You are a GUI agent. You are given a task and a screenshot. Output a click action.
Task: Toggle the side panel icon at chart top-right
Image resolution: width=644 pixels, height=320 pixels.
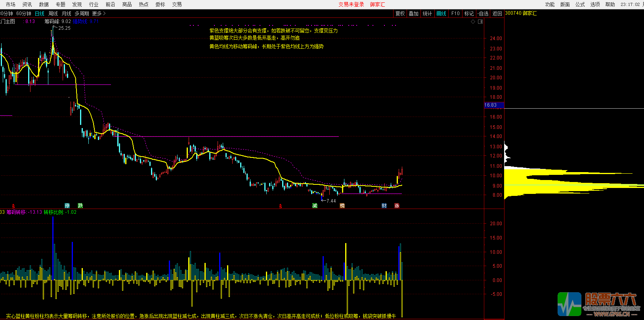[480, 22]
